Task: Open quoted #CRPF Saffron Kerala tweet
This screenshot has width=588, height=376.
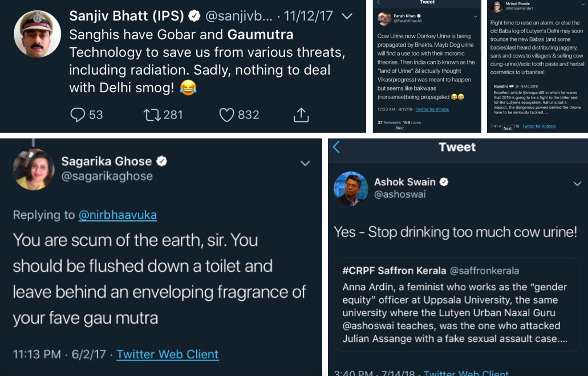Action: coord(457,305)
